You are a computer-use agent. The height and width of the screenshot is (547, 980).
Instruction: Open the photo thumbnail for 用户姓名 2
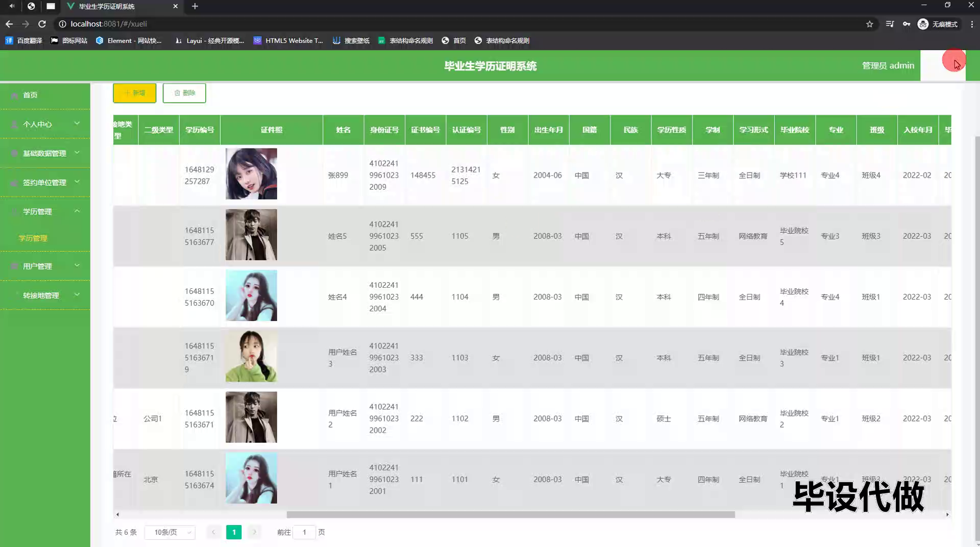coord(251,417)
